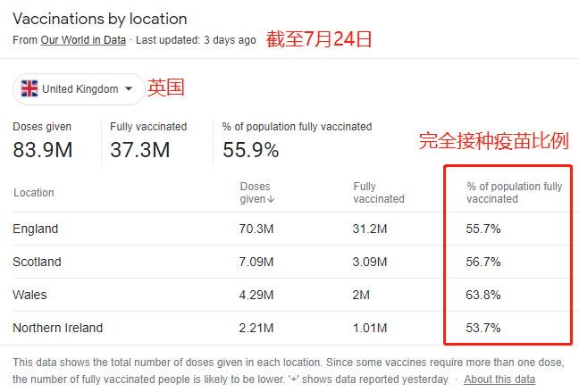Click Northern Ireland's 1.01M fully vaccinated value

point(370,328)
